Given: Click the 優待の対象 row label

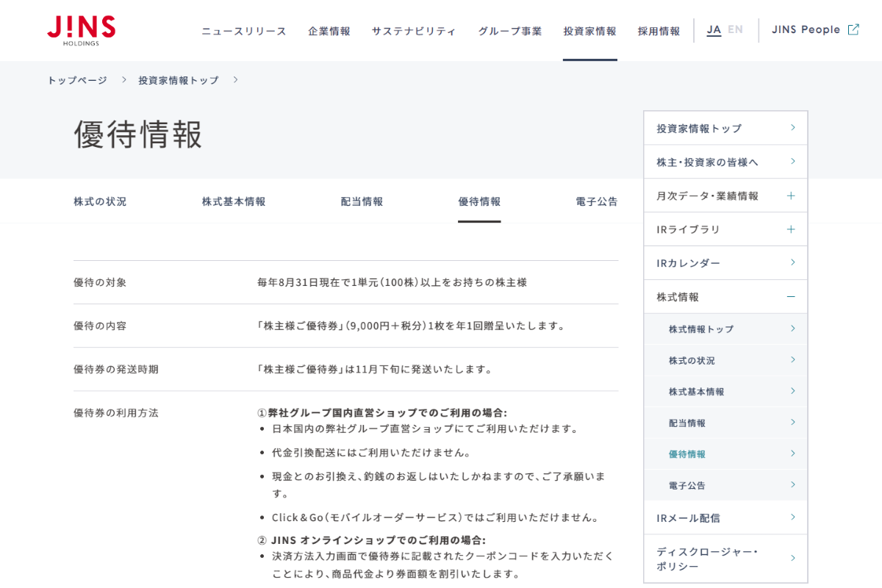Looking at the screenshot, I should [100, 282].
